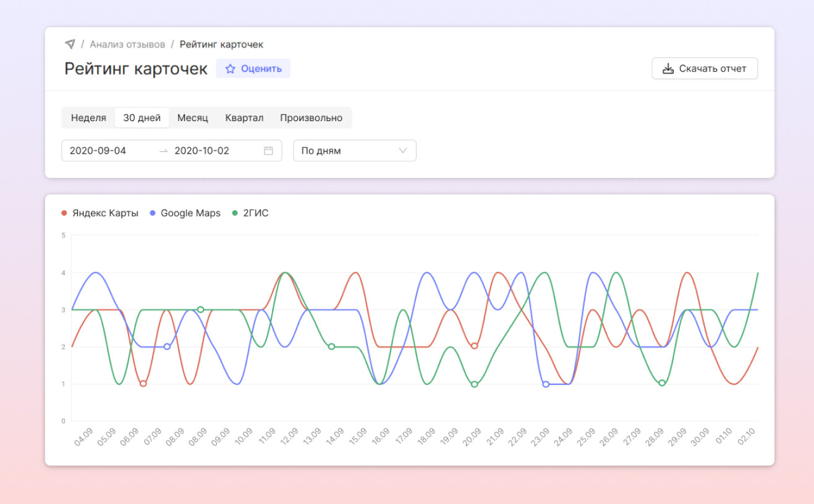This screenshot has width=814, height=504.
Task: Click the star icon beside Оценить
Action: [231, 69]
